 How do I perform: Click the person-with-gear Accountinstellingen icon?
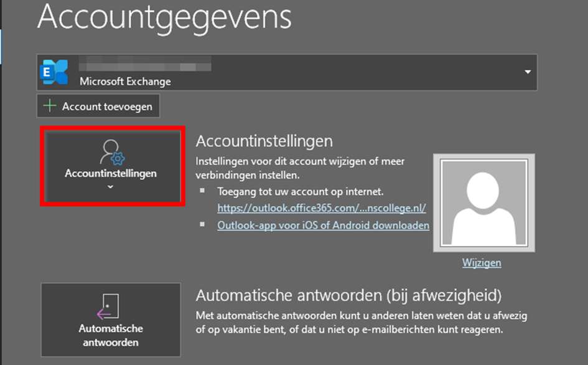point(112,153)
